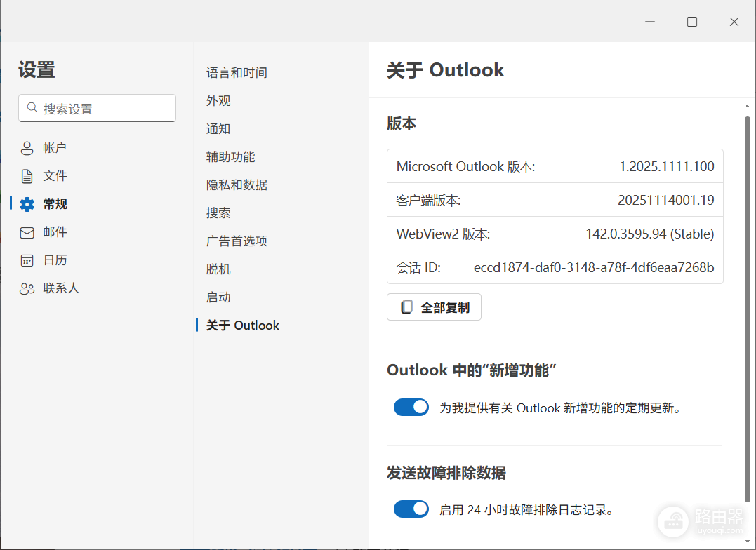Click client version 20251114001.19
The image size is (756, 550).
666,200
